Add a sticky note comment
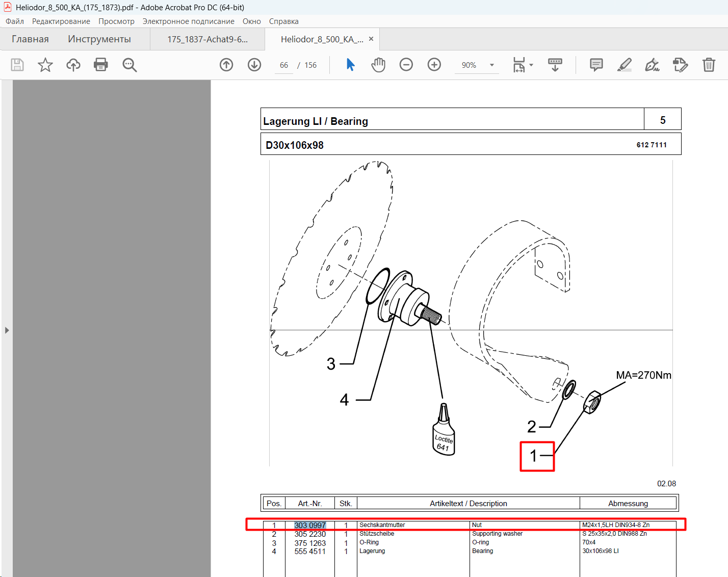 (x=596, y=65)
